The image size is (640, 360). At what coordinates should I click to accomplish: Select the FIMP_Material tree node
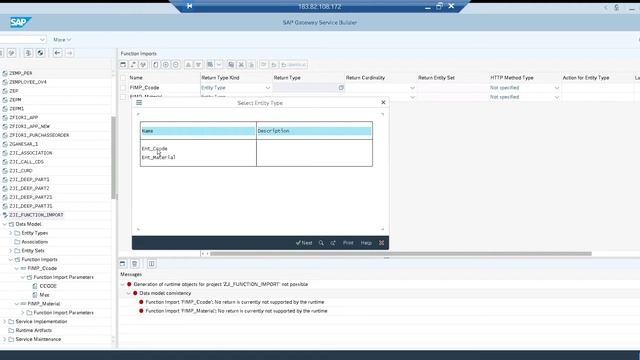[x=44, y=304]
